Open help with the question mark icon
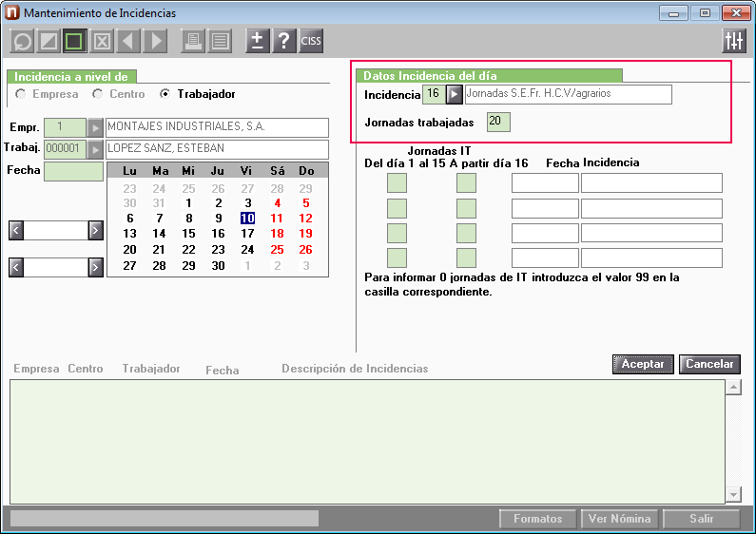The width and height of the screenshot is (756, 534). [x=284, y=41]
